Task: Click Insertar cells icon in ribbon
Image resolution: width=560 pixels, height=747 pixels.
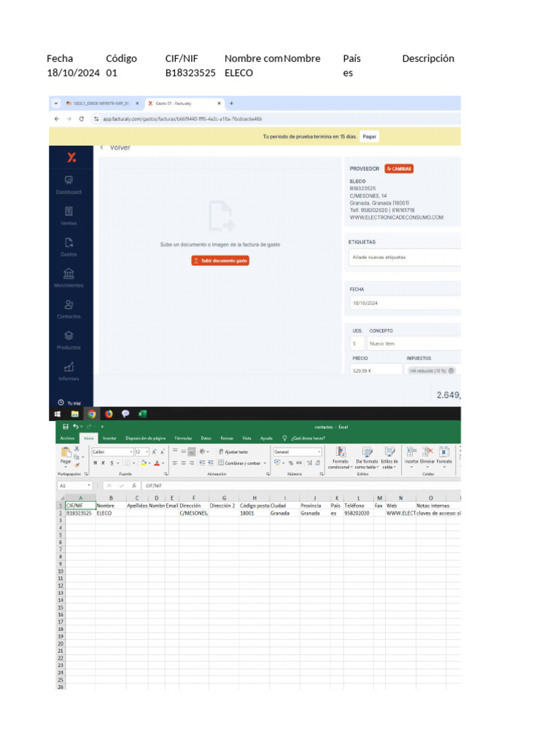Action: tap(411, 451)
